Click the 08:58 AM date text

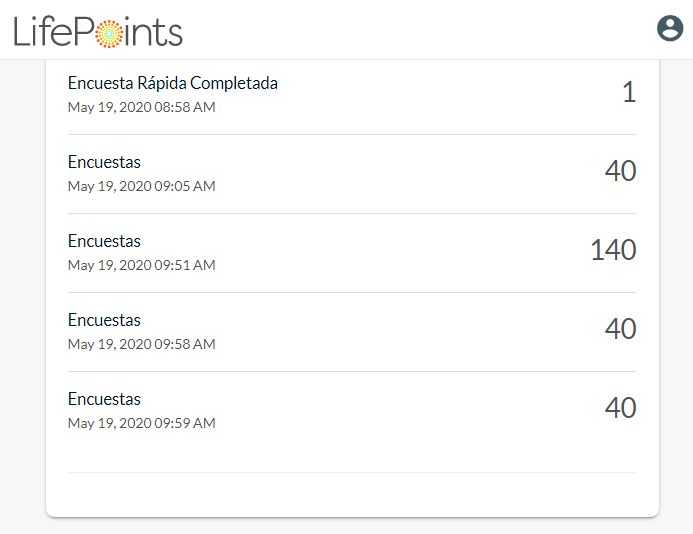[141, 107]
